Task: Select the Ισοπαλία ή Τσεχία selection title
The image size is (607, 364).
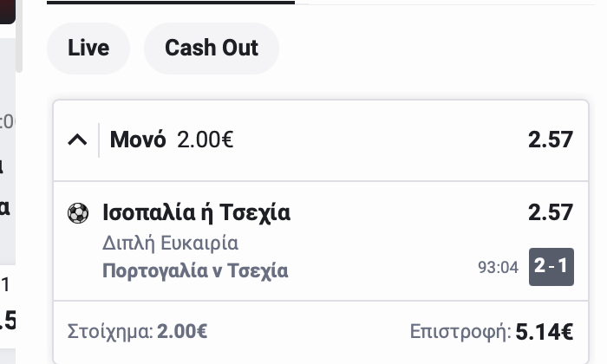Action: tap(196, 213)
